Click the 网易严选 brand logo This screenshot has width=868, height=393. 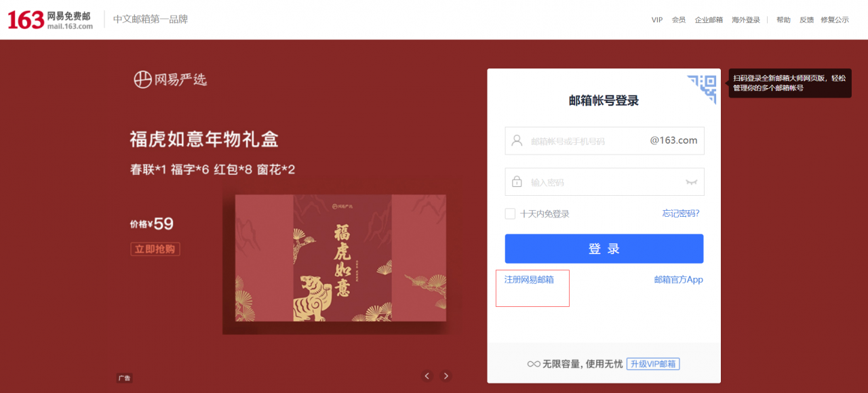(x=170, y=79)
